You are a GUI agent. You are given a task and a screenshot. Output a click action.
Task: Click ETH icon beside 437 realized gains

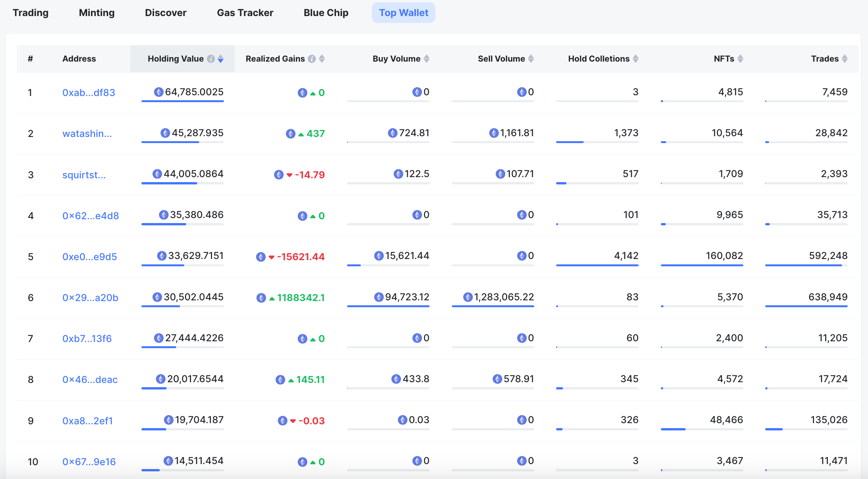(290, 134)
